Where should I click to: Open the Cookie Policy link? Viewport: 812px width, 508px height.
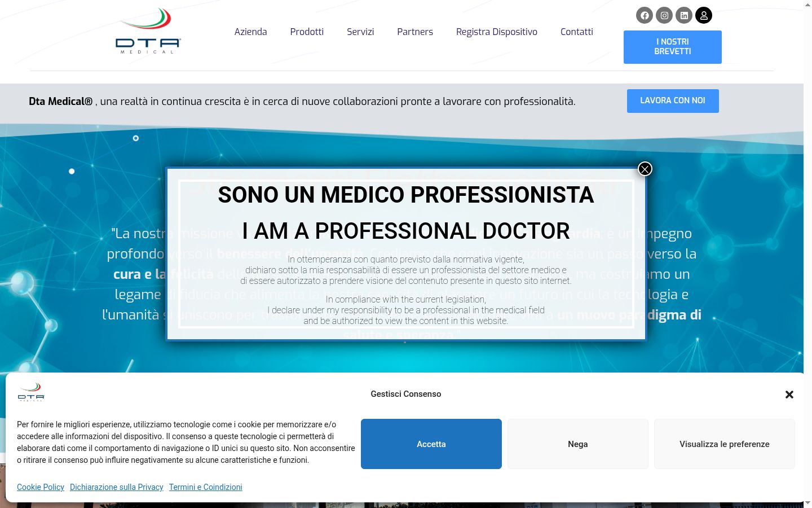(41, 487)
